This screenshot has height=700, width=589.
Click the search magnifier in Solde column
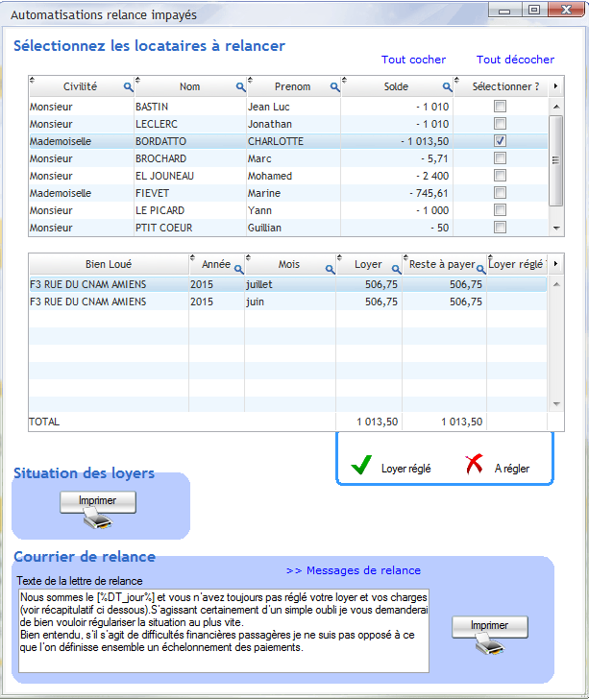coord(447,87)
